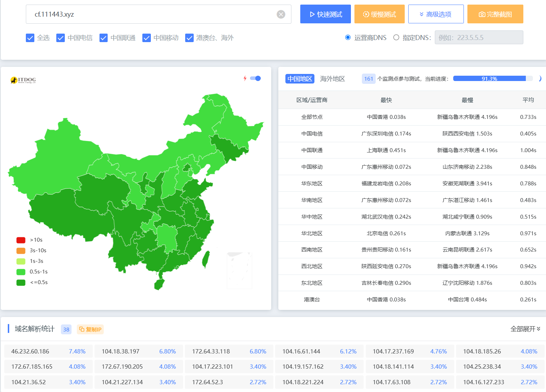Click the custom DNS input field

click(479, 38)
